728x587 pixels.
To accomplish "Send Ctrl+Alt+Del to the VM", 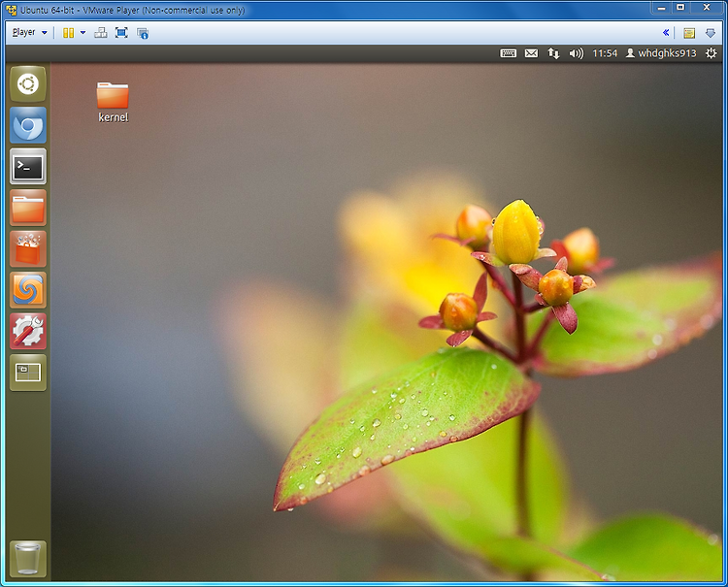I will (x=101, y=32).
